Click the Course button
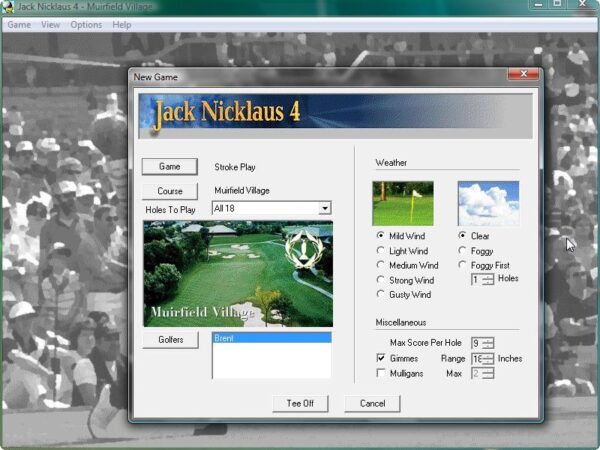 point(169,190)
